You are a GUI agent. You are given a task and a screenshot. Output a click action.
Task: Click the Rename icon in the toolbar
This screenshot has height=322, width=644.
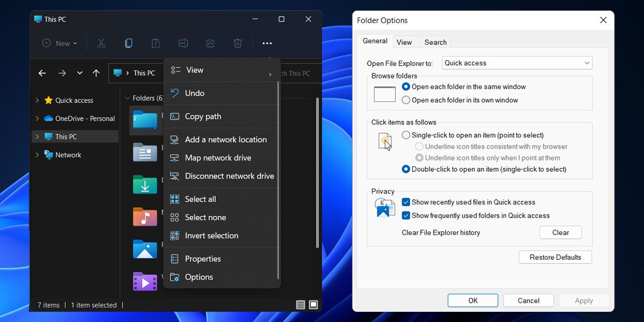[x=183, y=43]
